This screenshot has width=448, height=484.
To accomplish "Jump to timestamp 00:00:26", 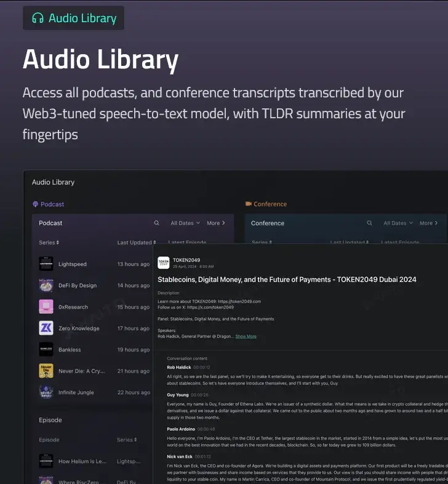I will point(199,395).
